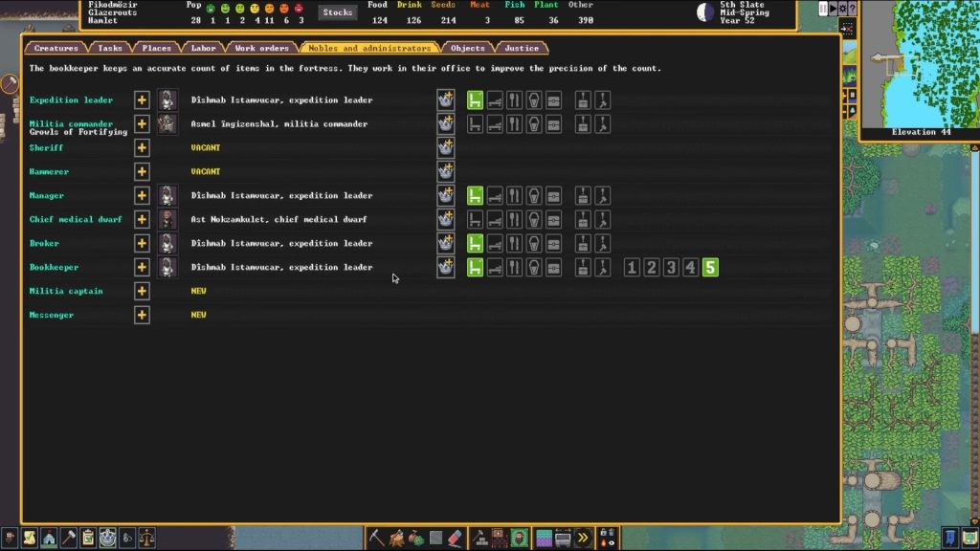Viewport: 980px width, 551px height.
Task: Toggle the dining room icon for Manager
Action: [x=514, y=195]
